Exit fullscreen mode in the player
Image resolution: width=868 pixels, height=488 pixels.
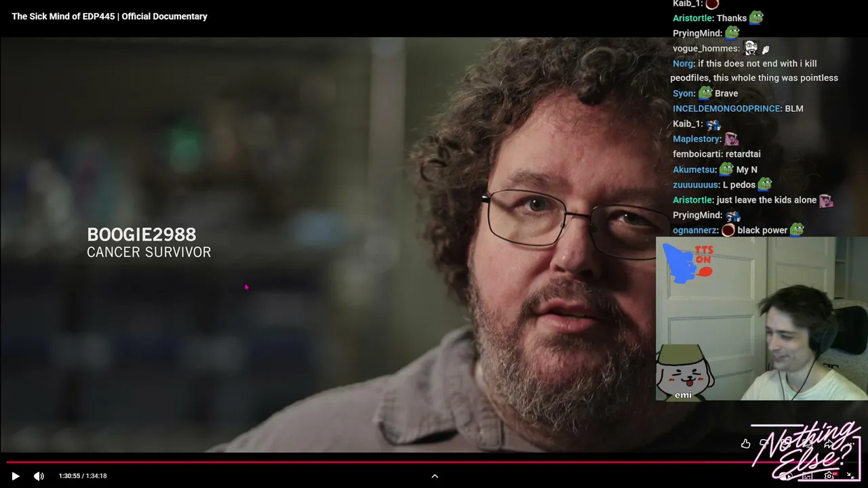[x=850, y=476]
